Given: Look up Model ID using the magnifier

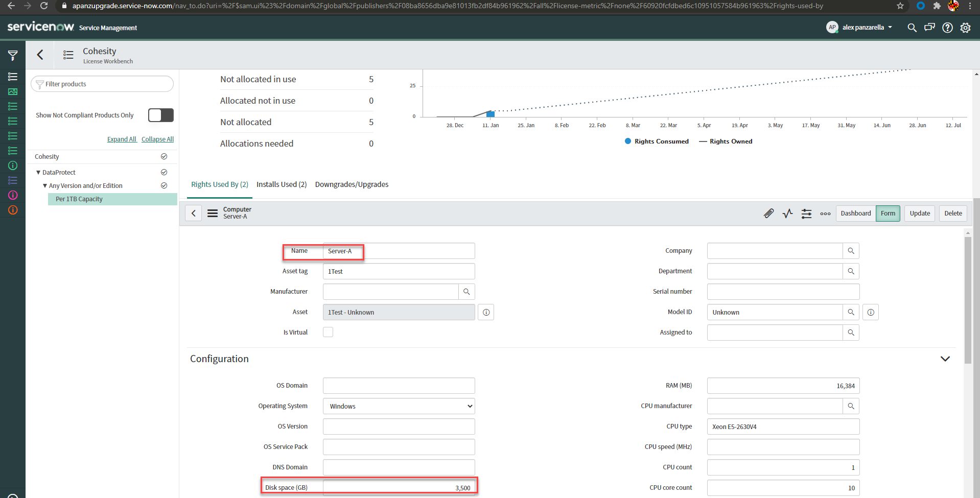Looking at the screenshot, I should click(x=851, y=312).
